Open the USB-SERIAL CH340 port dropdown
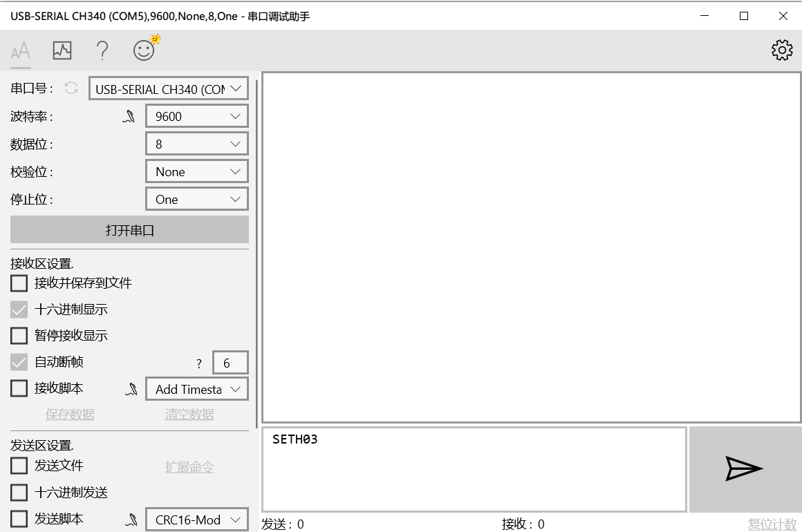The width and height of the screenshot is (802, 532). [168, 88]
